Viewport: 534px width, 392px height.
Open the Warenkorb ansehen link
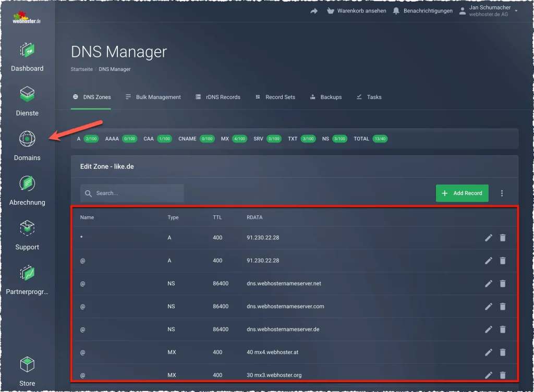(361, 11)
